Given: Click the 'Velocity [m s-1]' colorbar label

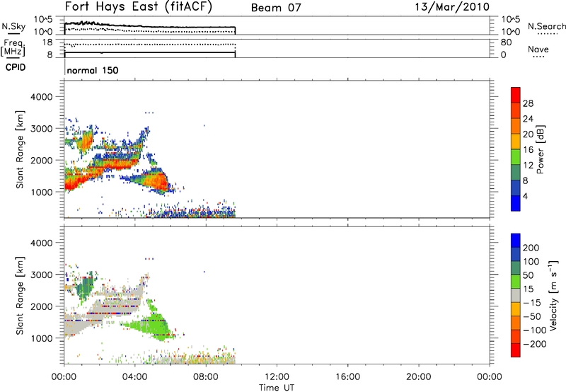Looking at the screenshot, I should coord(553,295).
